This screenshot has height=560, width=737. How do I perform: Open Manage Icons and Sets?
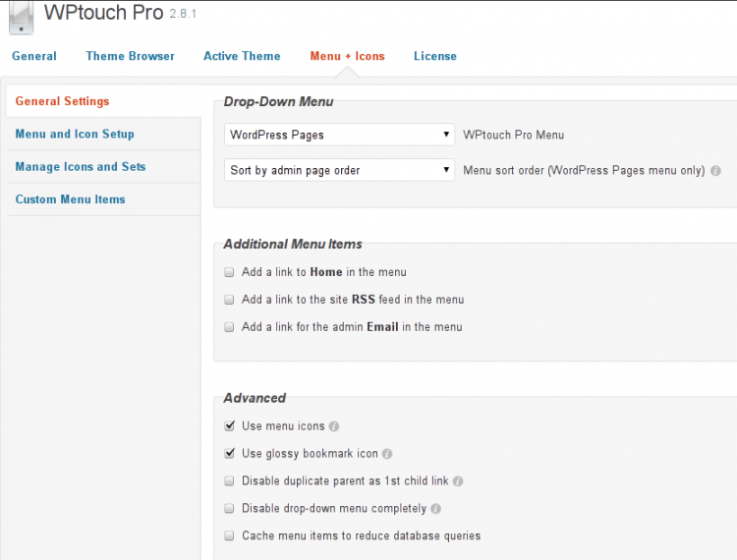click(x=104, y=167)
